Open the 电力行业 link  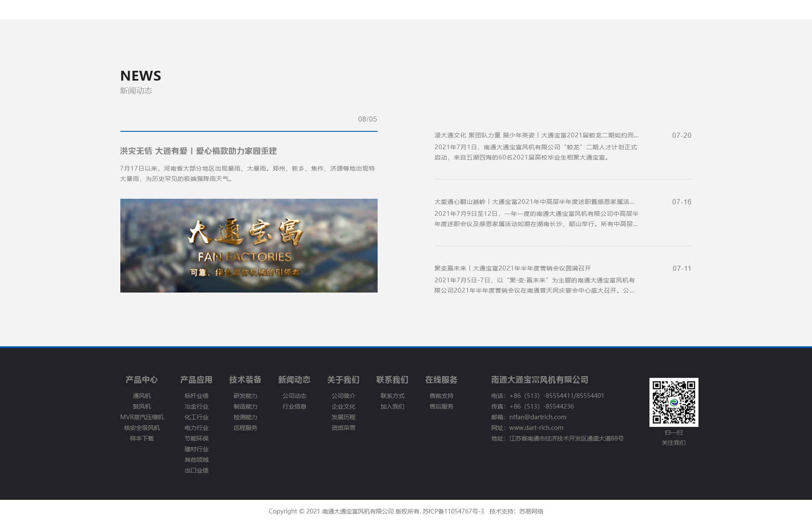click(x=196, y=428)
